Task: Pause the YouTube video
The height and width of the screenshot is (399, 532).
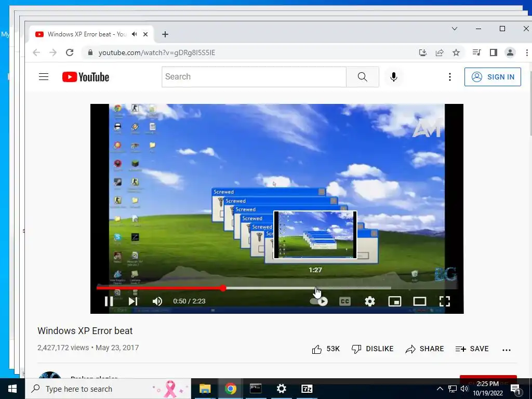Action: (x=109, y=301)
